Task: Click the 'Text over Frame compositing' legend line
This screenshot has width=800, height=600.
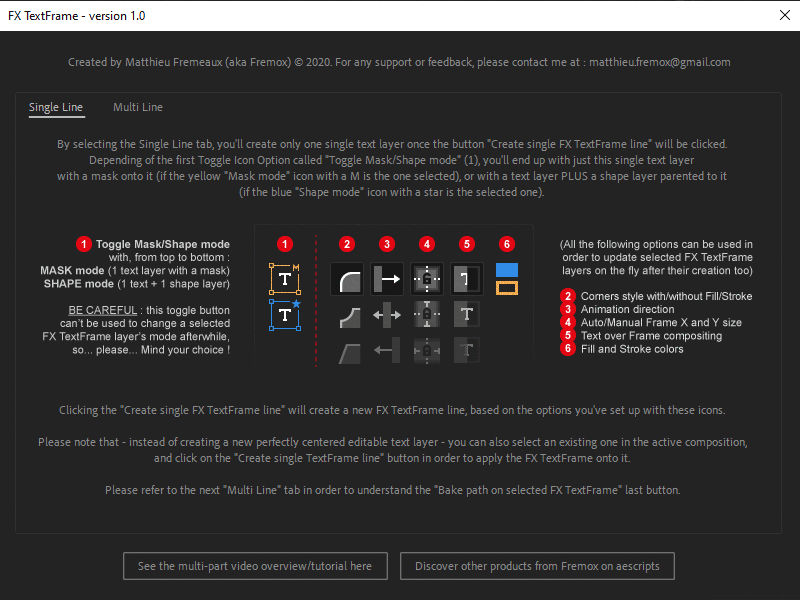Action: tap(652, 336)
